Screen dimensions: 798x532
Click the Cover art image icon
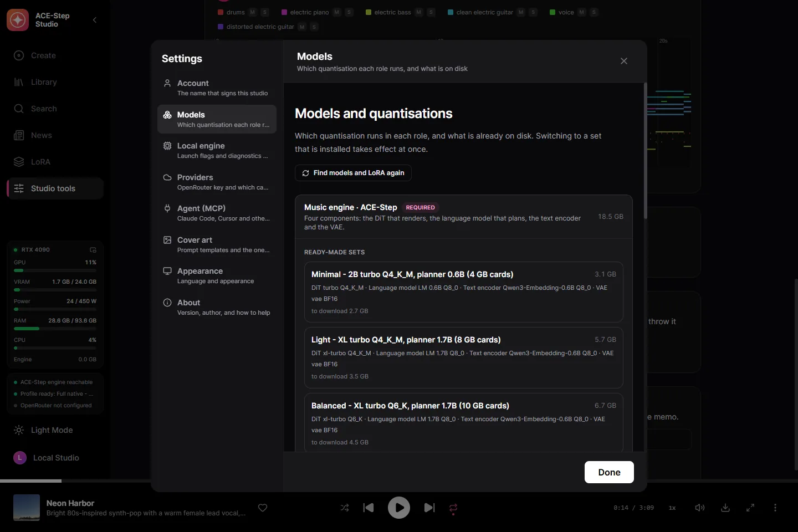click(167, 240)
